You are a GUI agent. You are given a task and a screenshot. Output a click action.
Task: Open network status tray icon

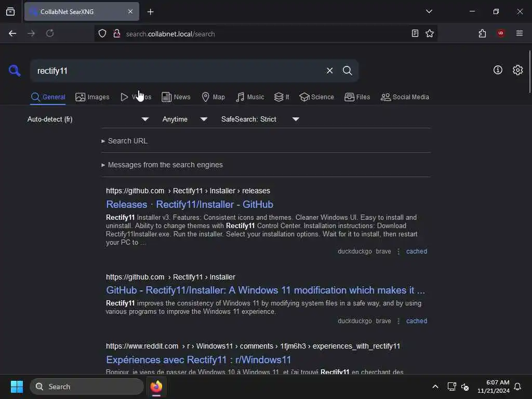point(451,387)
